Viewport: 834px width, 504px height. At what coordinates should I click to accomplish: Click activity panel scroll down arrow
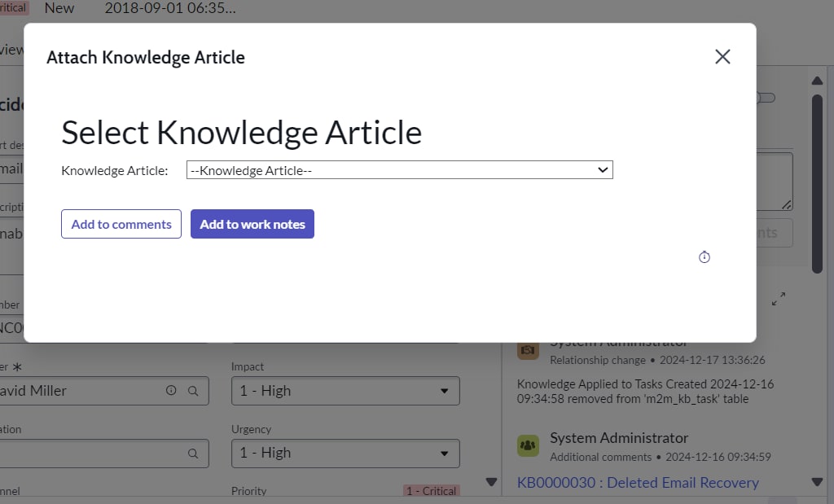(x=818, y=482)
